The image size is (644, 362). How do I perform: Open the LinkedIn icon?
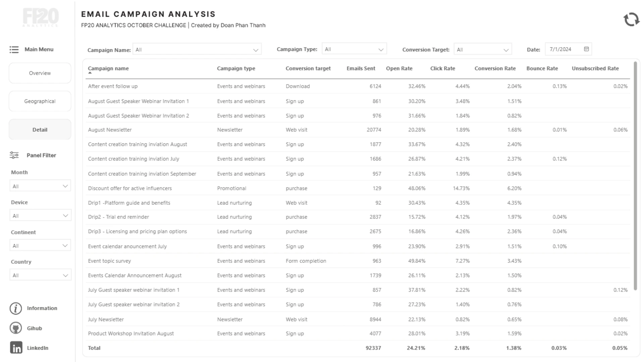click(16, 348)
